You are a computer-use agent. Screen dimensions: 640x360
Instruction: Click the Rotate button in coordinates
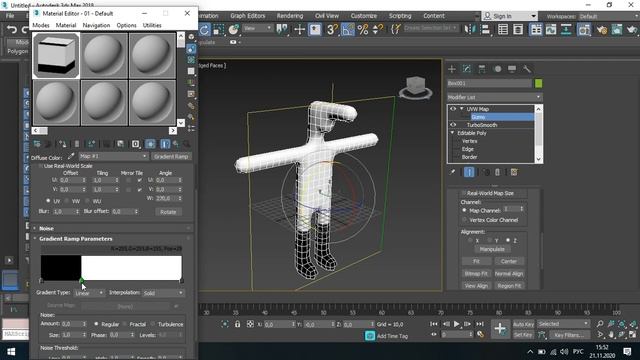pyautogui.click(x=168, y=212)
